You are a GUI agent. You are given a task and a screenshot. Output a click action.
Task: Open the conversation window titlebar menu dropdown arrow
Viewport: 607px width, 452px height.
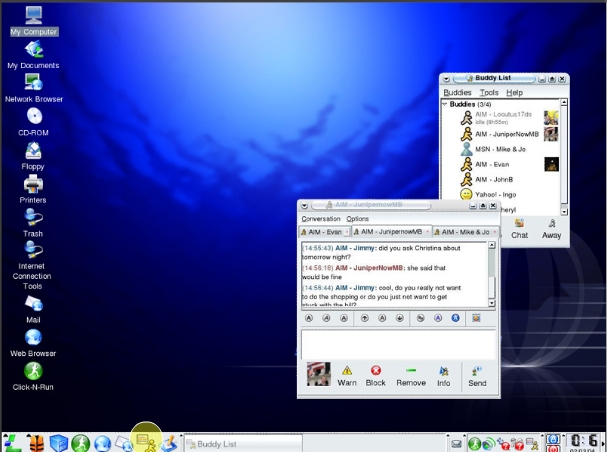(x=304, y=205)
